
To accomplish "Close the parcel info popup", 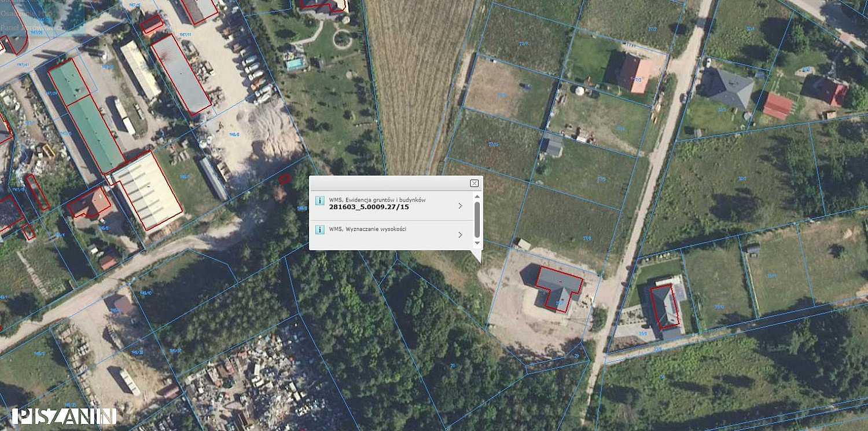I will 474,184.
